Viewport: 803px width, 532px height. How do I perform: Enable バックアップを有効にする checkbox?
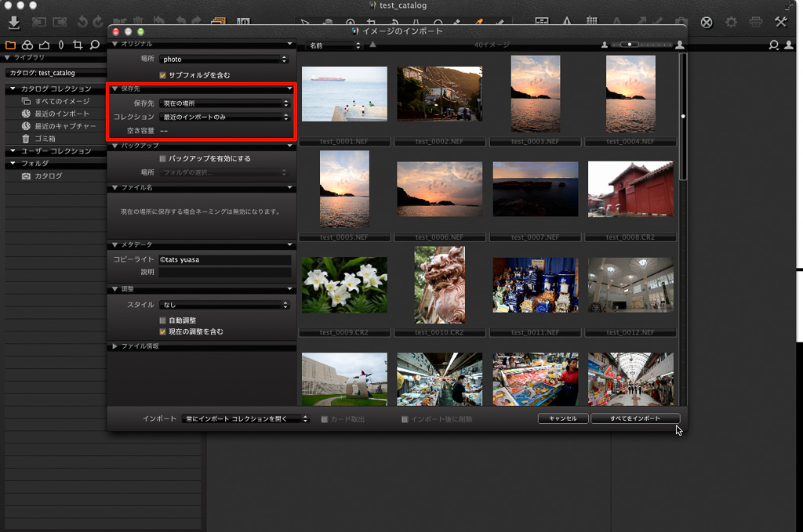point(163,159)
